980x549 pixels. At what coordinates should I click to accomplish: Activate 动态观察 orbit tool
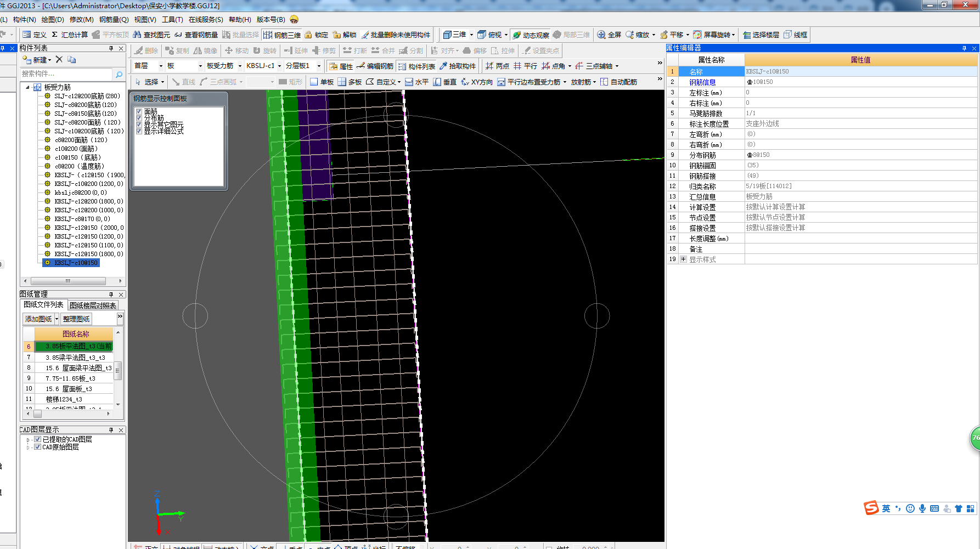(531, 35)
